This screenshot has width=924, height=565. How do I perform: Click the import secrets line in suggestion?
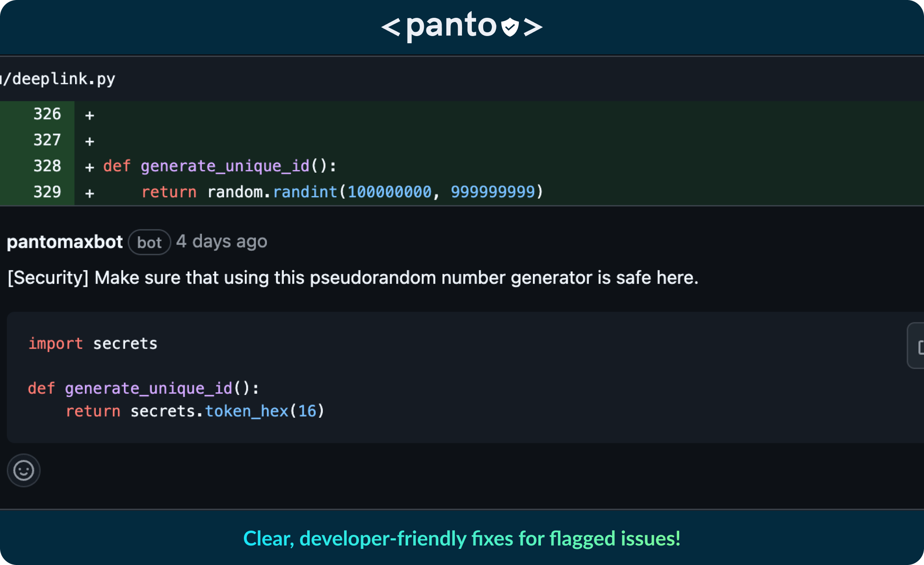click(x=92, y=343)
